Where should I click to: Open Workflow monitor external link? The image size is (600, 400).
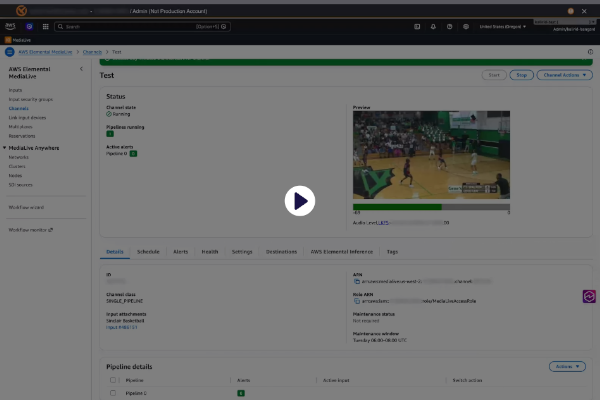coord(31,230)
